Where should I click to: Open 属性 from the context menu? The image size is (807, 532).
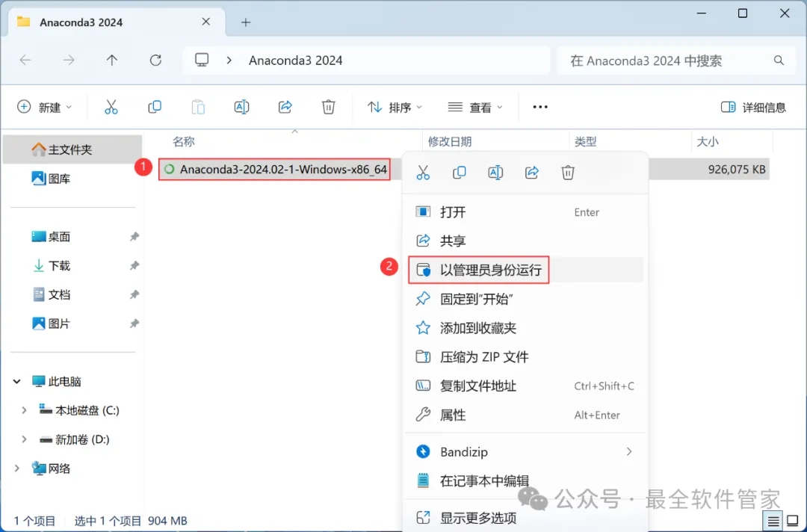pos(525,415)
